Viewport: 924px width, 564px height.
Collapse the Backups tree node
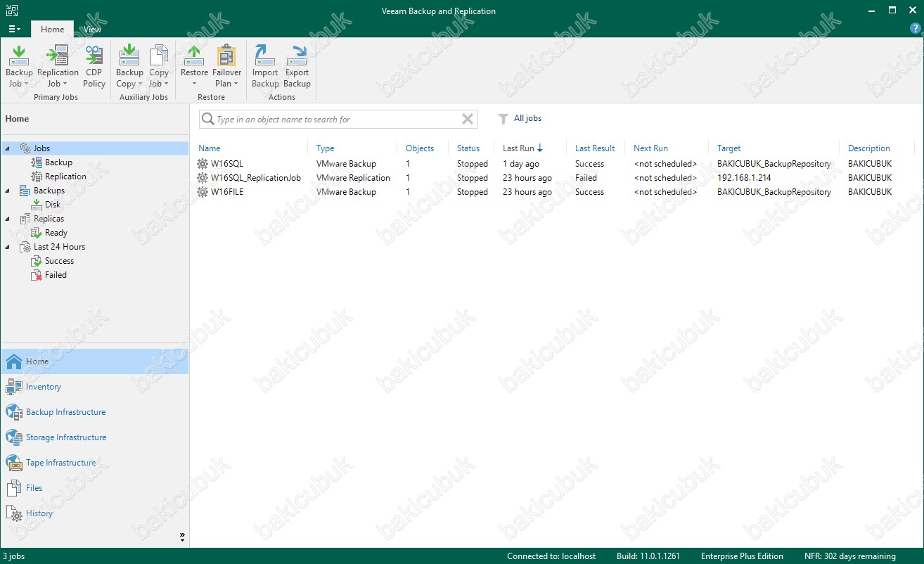click(8, 191)
